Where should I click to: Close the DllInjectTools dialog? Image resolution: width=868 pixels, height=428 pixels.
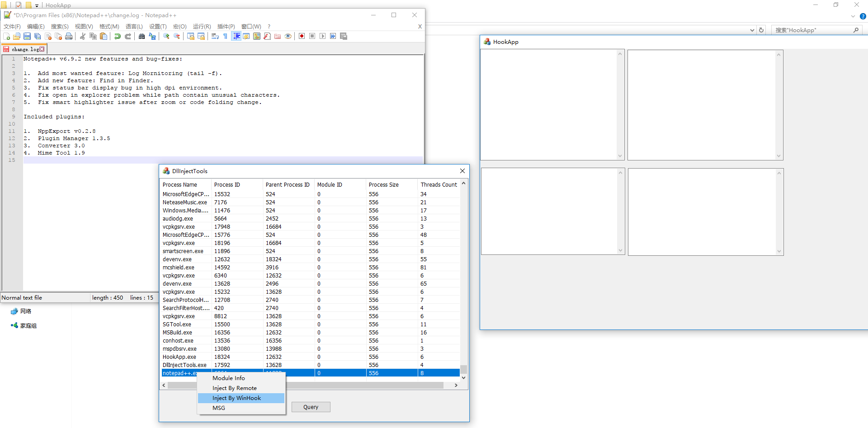462,171
